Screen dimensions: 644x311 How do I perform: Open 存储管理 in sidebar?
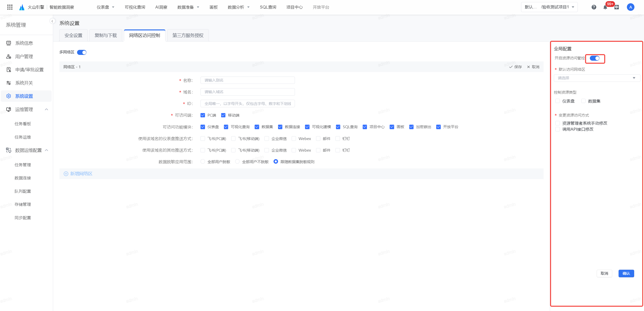[23, 204]
